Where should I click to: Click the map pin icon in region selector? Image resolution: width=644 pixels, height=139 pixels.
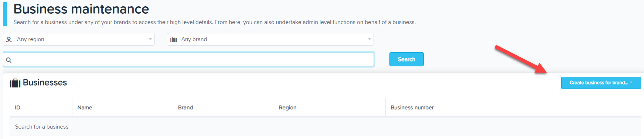(9, 39)
